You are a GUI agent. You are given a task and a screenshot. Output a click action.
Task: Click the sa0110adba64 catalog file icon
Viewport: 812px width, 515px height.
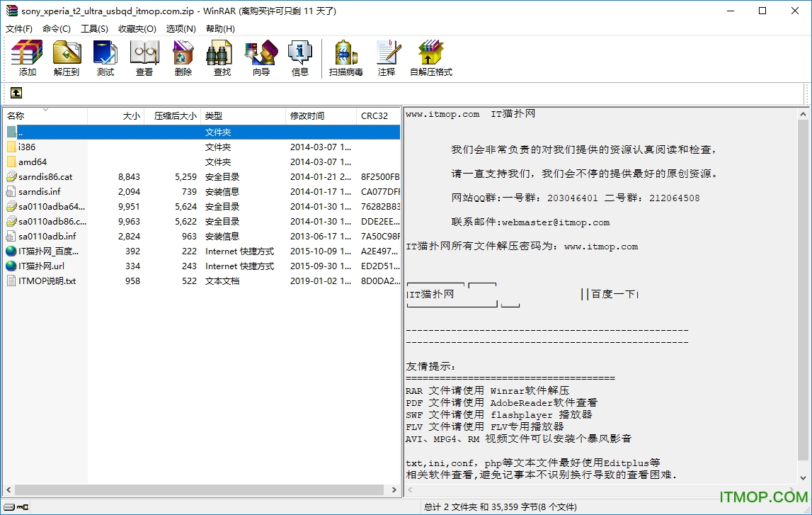pos(11,207)
